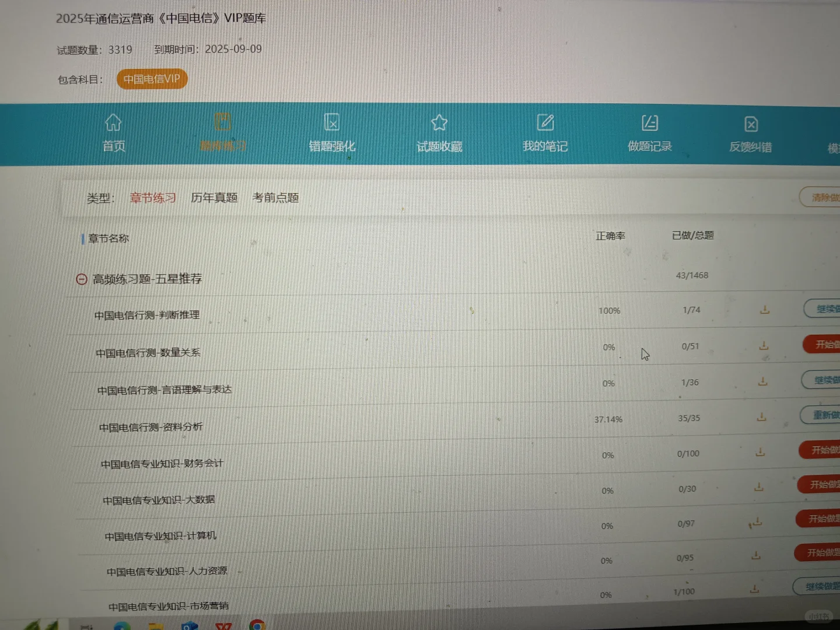Viewport: 840px width, 630px height.
Task: Select 中国电信专业知识-市场营销 chapter name
Action: coord(169,607)
